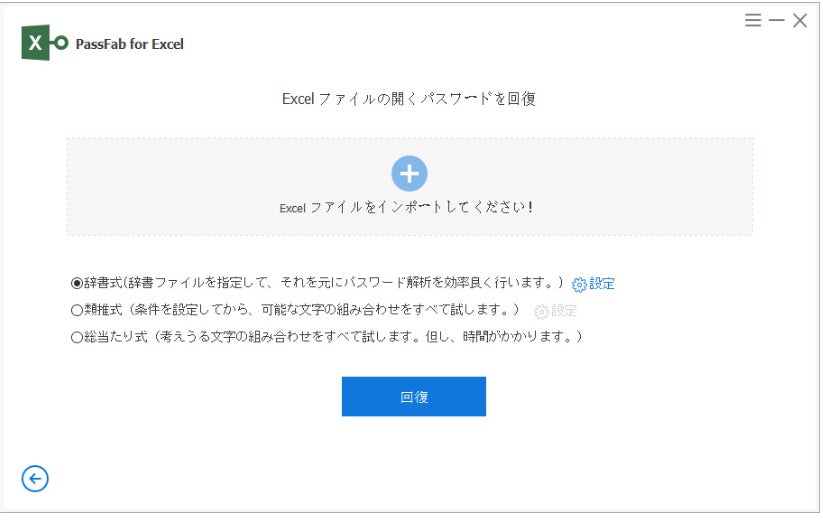Click the greyed gear icon beside 類推式
This screenshot has height=523, width=823.
(x=541, y=312)
